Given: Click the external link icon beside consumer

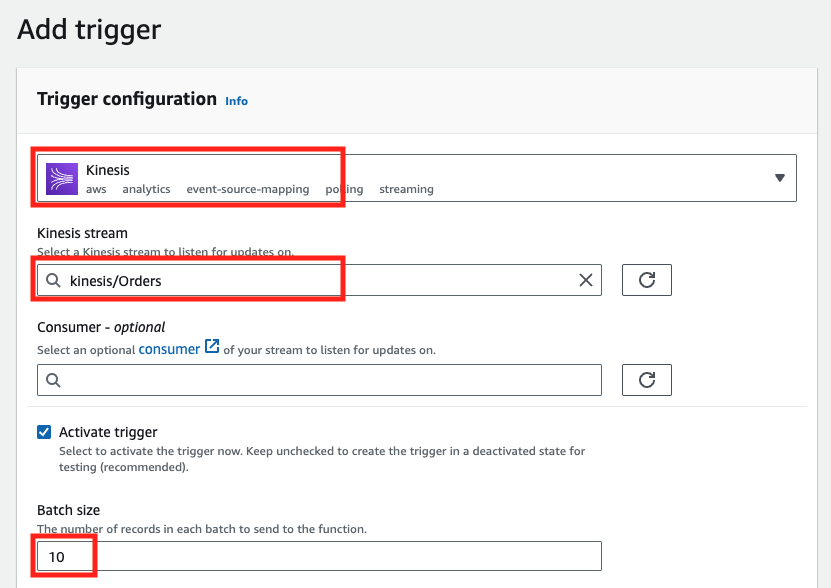Looking at the screenshot, I should [212, 346].
